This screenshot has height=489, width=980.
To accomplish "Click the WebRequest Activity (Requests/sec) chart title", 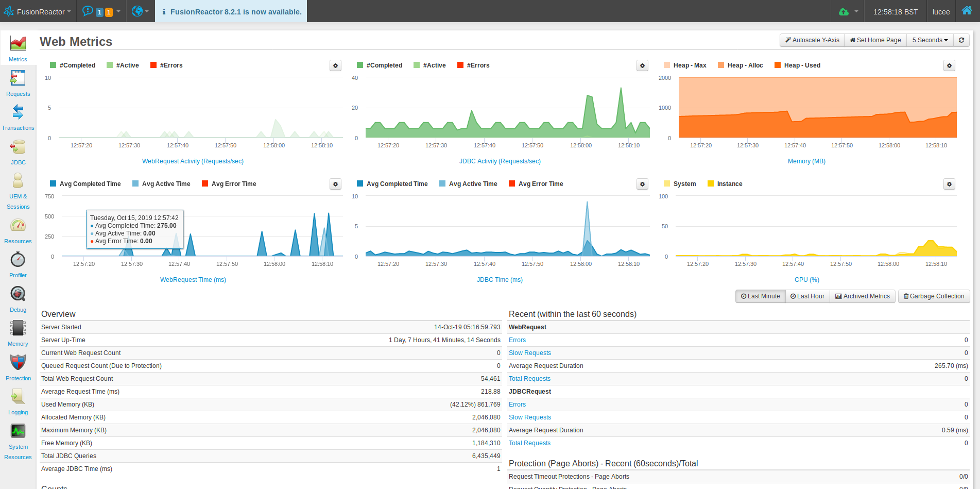I will (193, 161).
